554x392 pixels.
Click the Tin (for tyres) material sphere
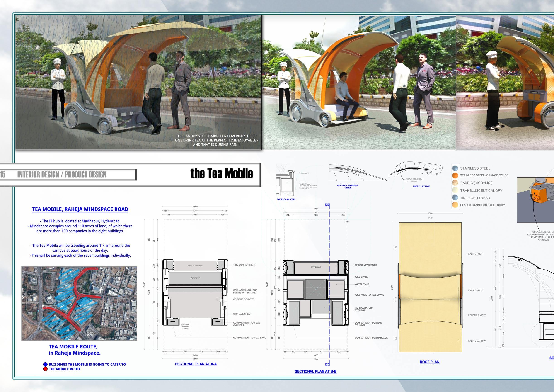455,198
